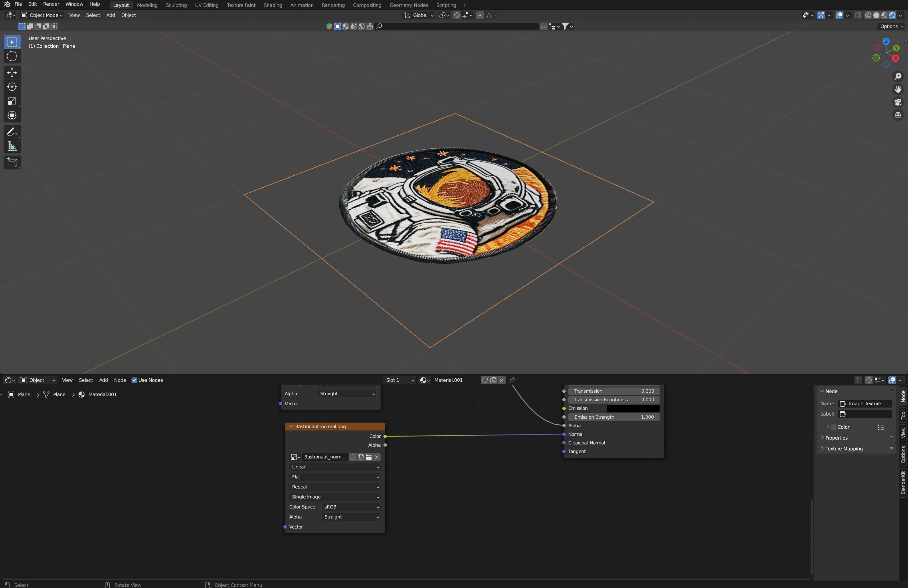The height and width of the screenshot is (588, 908).
Task: Unlink 3astronaut_norm image with X icon
Action: click(377, 457)
